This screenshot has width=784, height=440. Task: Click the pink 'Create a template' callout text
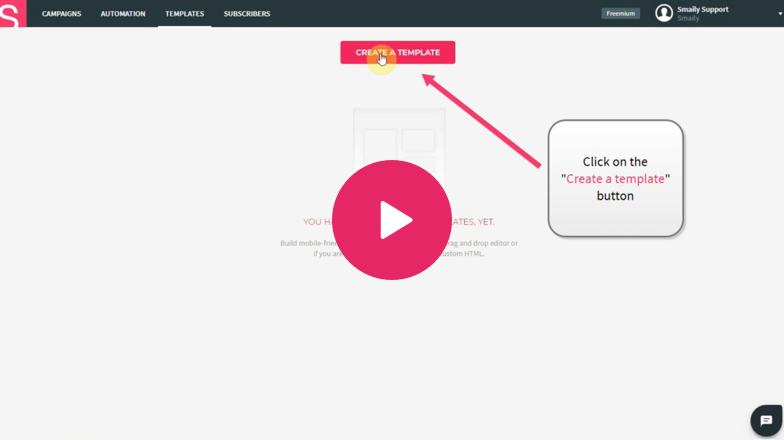click(615, 179)
